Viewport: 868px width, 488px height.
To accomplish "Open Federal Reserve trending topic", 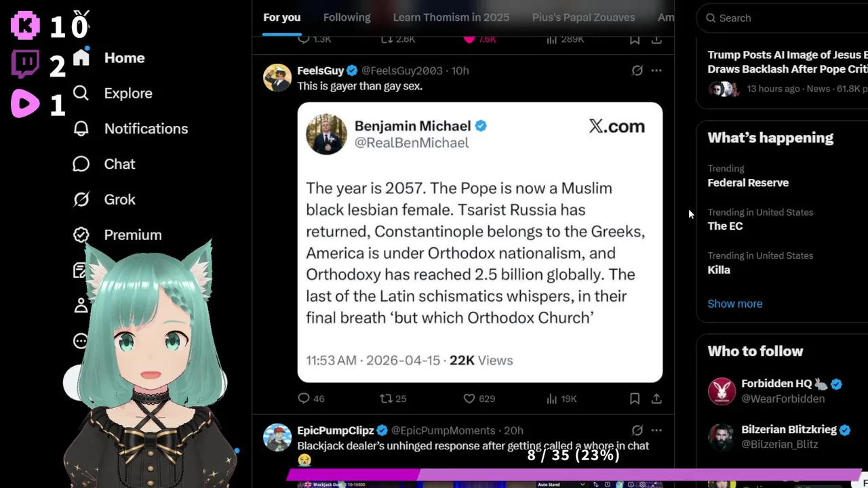I will 748,182.
